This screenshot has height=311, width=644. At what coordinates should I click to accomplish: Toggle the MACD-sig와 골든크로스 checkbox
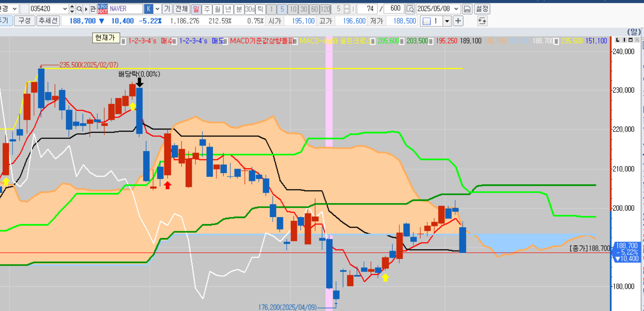295,41
